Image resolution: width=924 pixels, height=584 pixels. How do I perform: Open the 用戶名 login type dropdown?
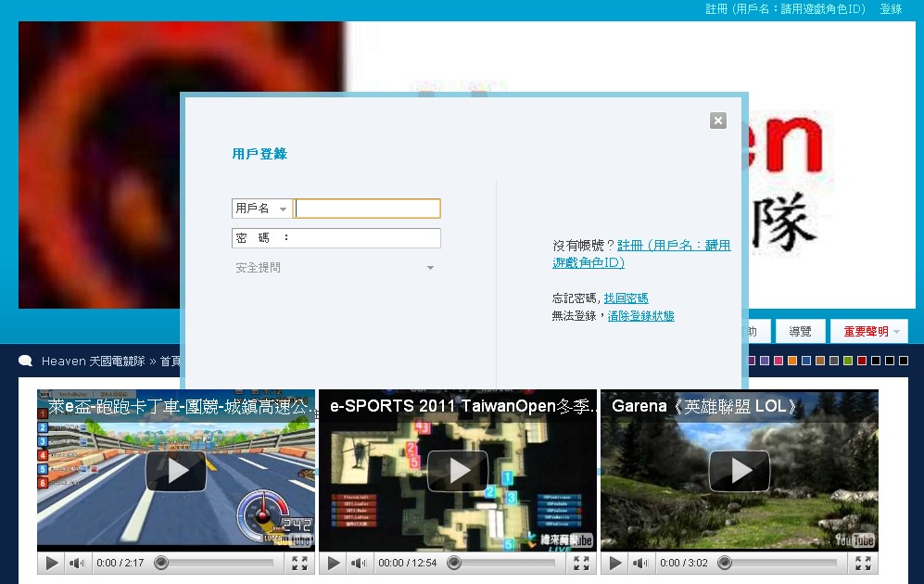click(x=261, y=209)
